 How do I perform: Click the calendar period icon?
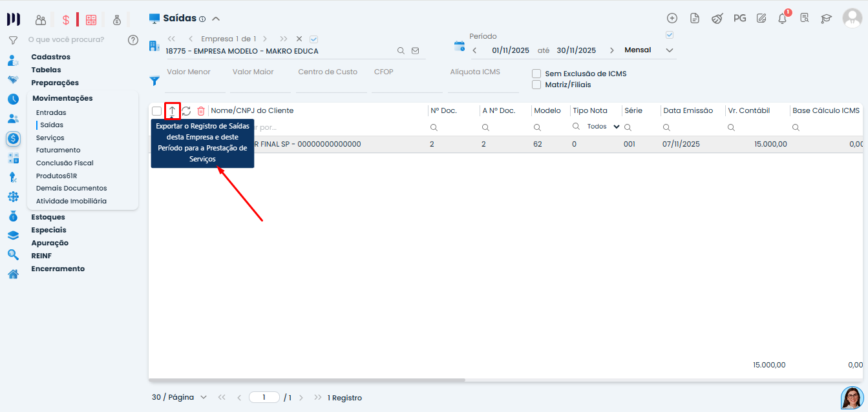459,46
